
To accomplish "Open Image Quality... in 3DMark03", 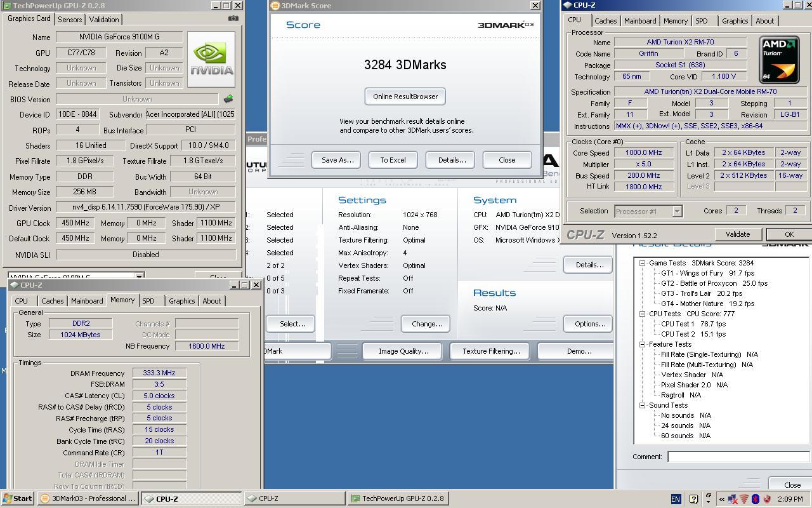I will click(x=403, y=351).
